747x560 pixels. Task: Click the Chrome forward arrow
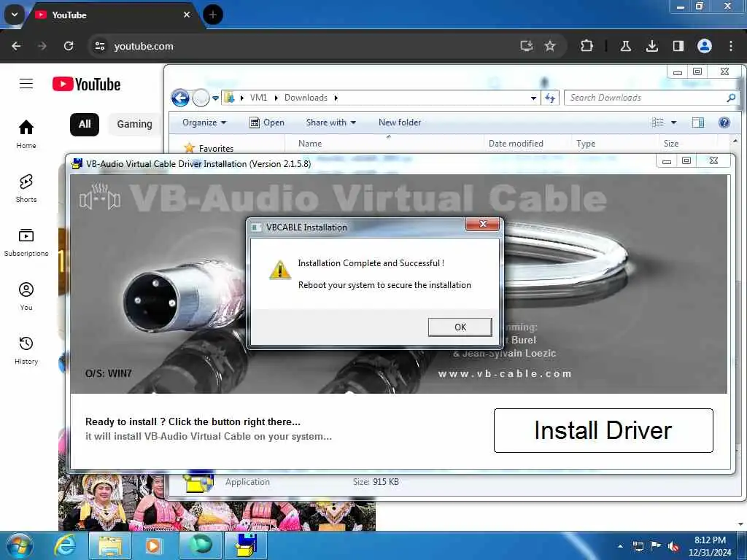[42, 46]
